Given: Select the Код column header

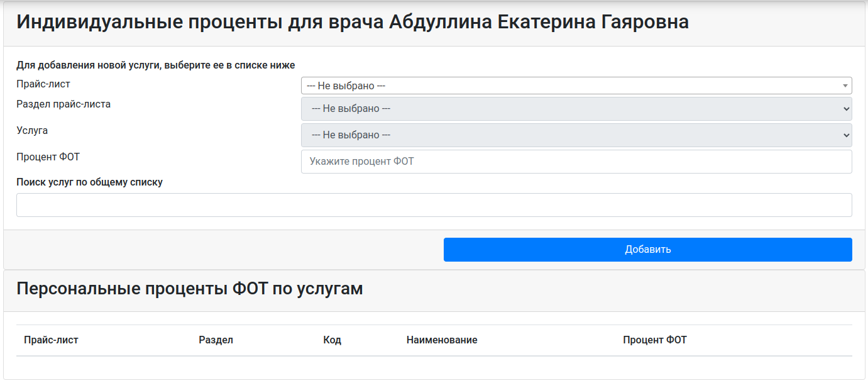Looking at the screenshot, I should (x=332, y=340).
